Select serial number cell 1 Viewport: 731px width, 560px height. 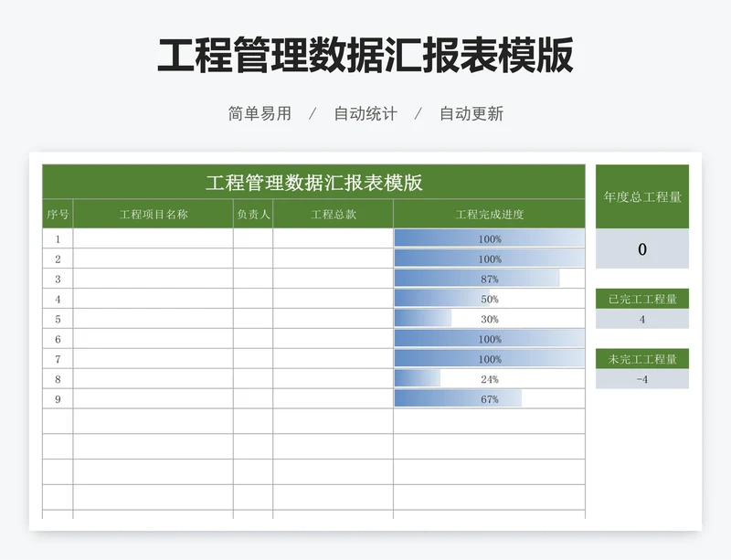(58, 238)
